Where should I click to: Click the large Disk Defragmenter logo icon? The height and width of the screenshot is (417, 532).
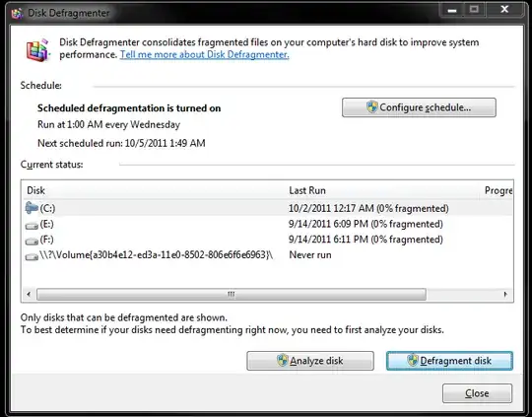(38, 50)
